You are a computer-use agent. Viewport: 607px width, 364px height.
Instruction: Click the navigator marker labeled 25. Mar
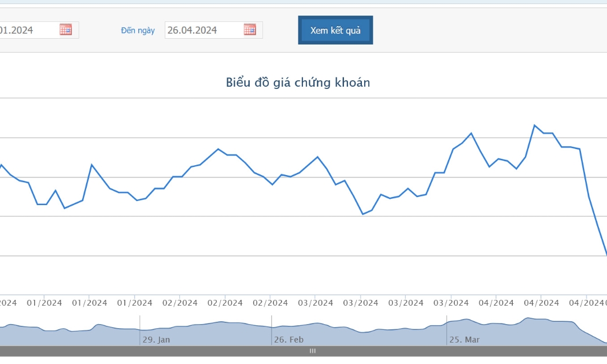point(464,340)
